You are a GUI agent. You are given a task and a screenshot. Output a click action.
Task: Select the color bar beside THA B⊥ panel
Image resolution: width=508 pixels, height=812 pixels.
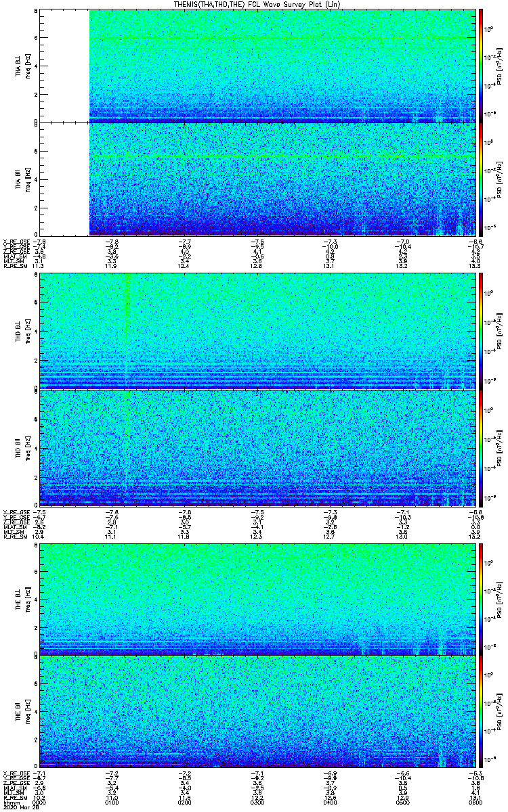point(482,66)
